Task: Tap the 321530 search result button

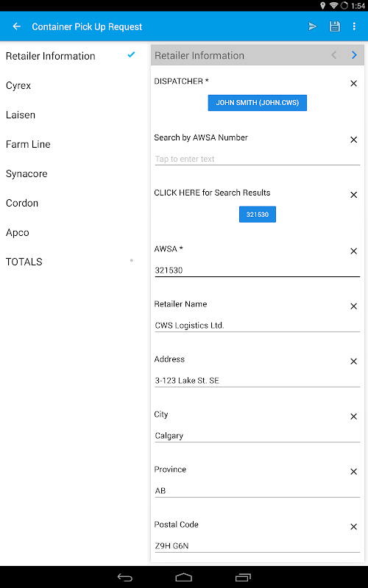Action: (x=257, y=215)
